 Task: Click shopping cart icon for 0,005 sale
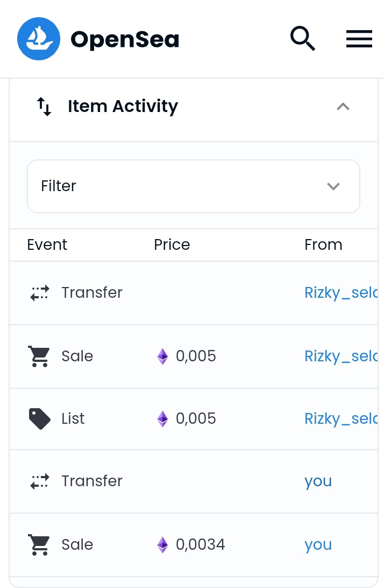click(x=39, y=356)
